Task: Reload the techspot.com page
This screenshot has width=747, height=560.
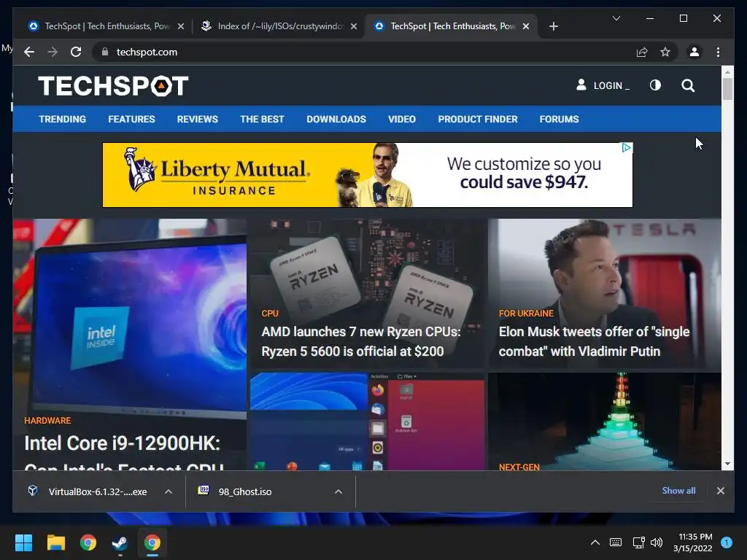Action: (76, 52)
